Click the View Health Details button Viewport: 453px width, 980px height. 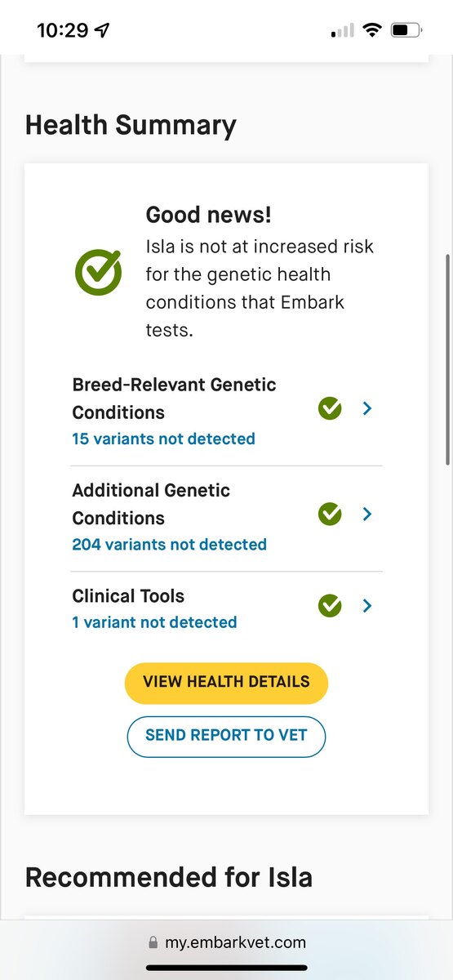point(226,683)
